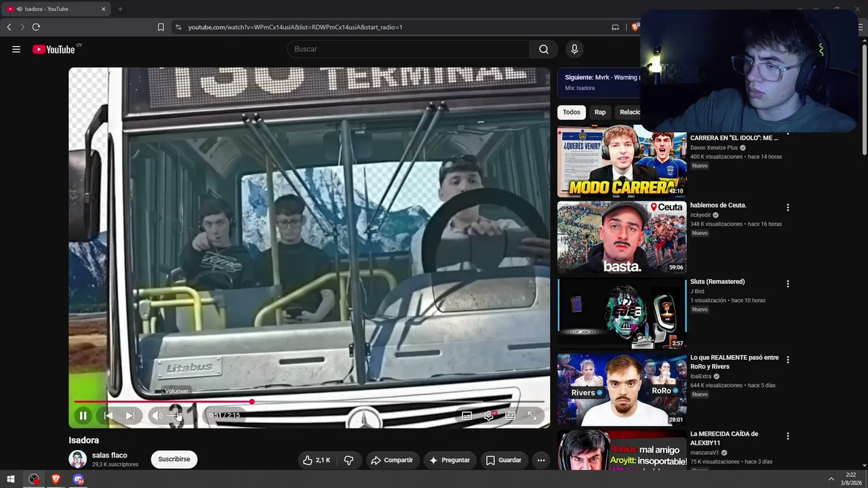Open the MODO CARRERA video thumbnail

coord(622,161)
